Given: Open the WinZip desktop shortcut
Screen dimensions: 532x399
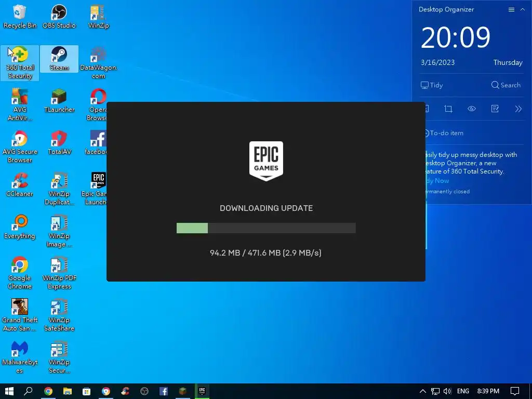Looking at the screenshot, I should (x=98, y=16).
